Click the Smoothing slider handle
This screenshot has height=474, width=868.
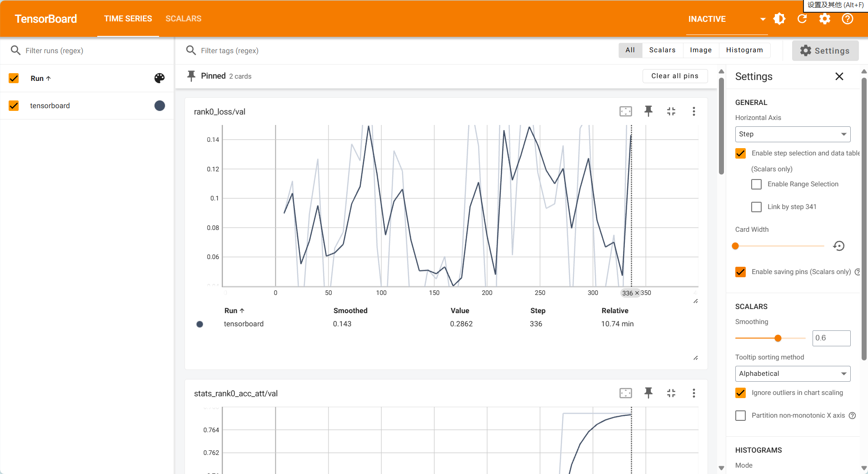pyautogui.click(x=778, y=338)
